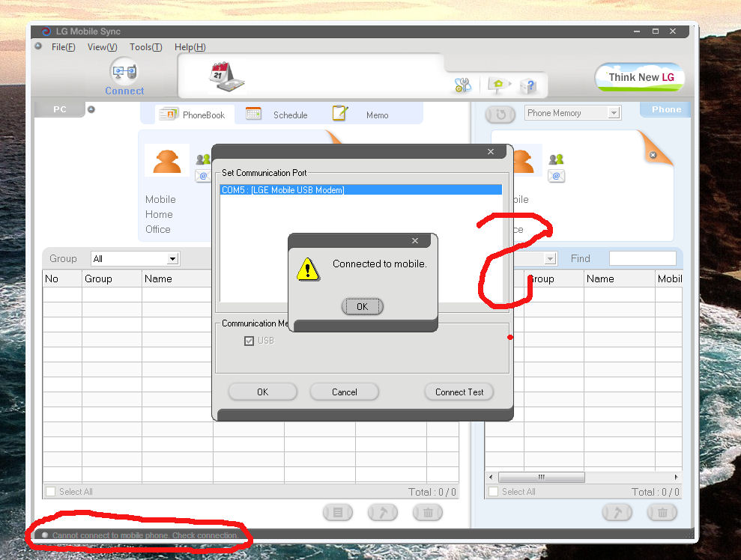Click the phone refresh reload button
The width and height of the screenshot is (741, 560).
(500, 115)
